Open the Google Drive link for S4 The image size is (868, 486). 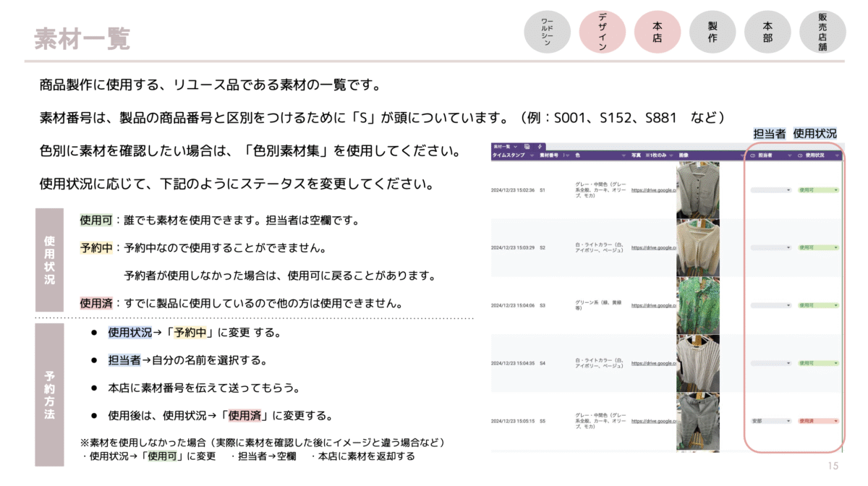coord(653,363)
